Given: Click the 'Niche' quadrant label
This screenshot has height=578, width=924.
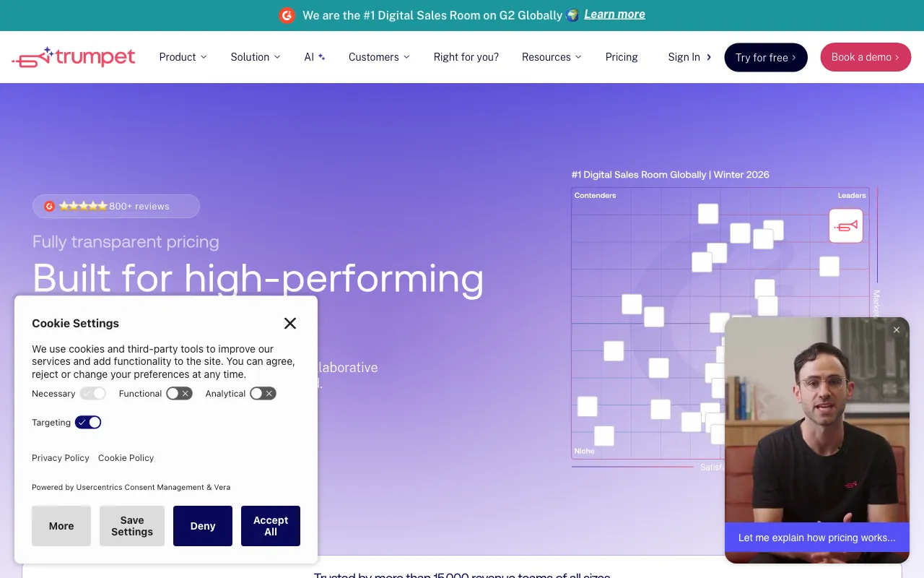Looking at the screenshot, I should click(x=585, y=451).
